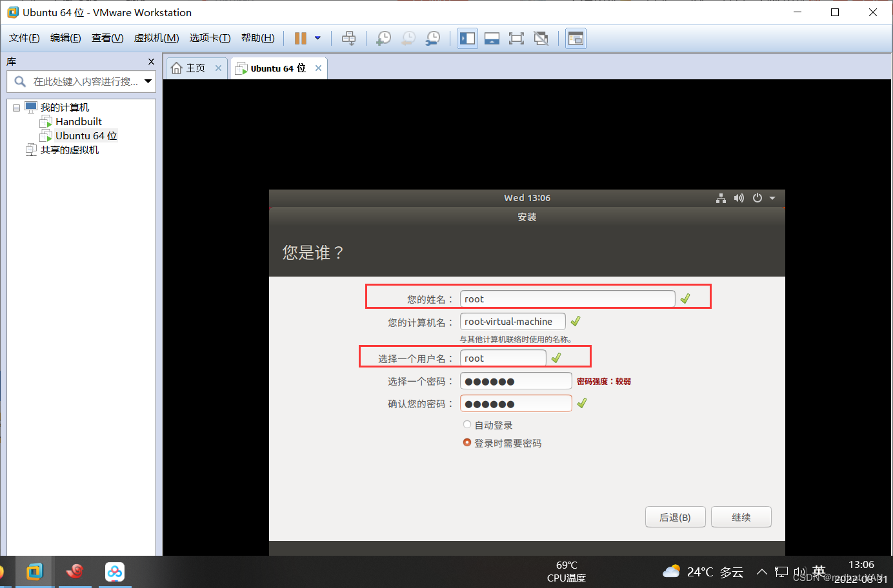
Task: Click the Unity mode icon
Action: tap(541, 38)
